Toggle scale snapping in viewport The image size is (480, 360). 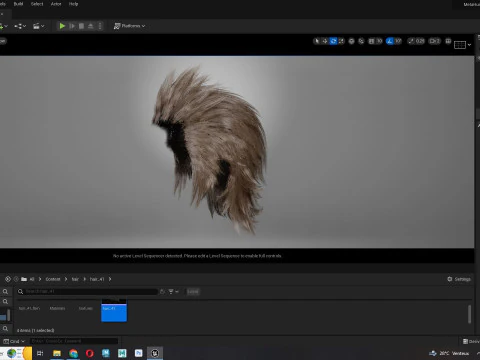pyautogui.click(x=411, y=41)
